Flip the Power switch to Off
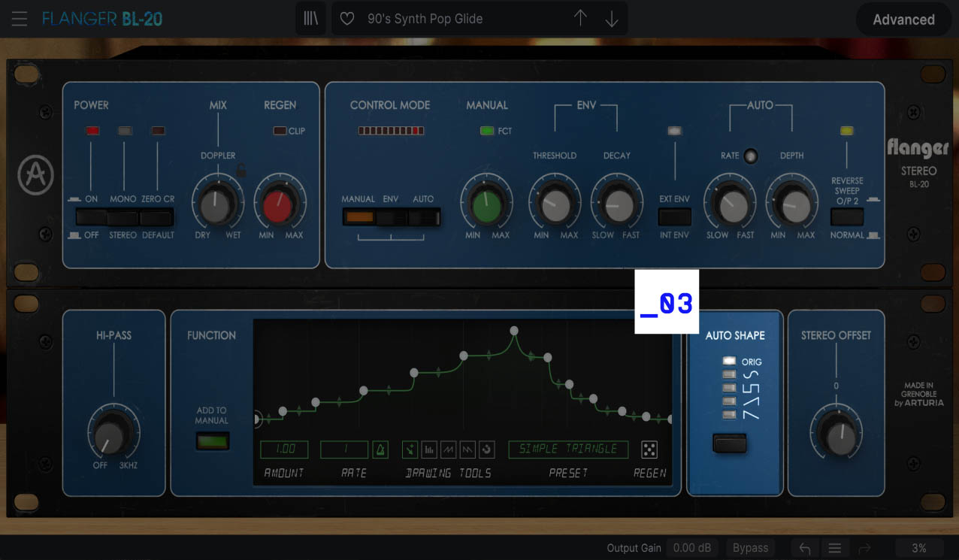The width and height of the screenshot is (959, 560). point(91,223)
